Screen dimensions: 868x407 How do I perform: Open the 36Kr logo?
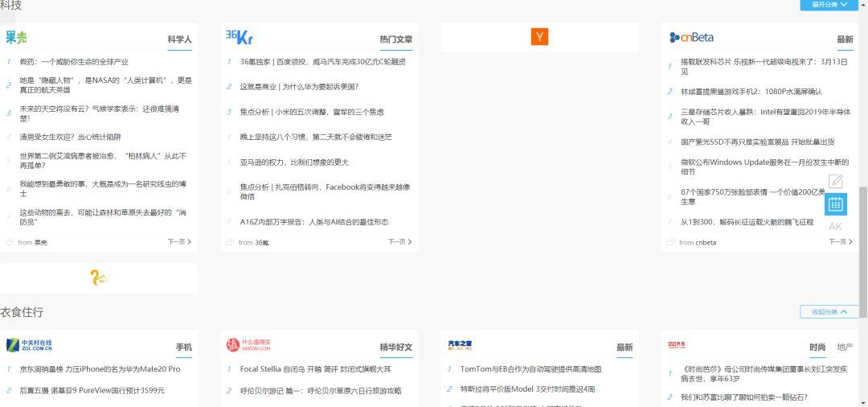(240, 37)
